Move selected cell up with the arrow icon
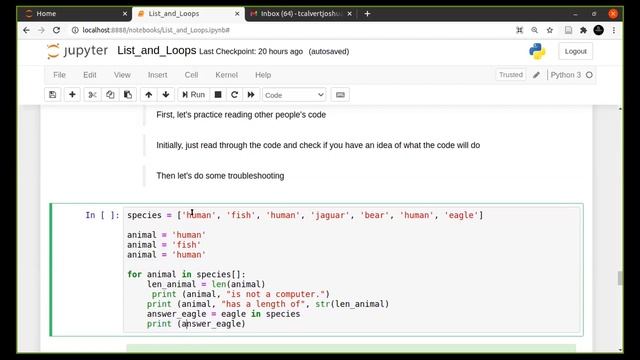640x360 pixels. click(x=149, y=95)
